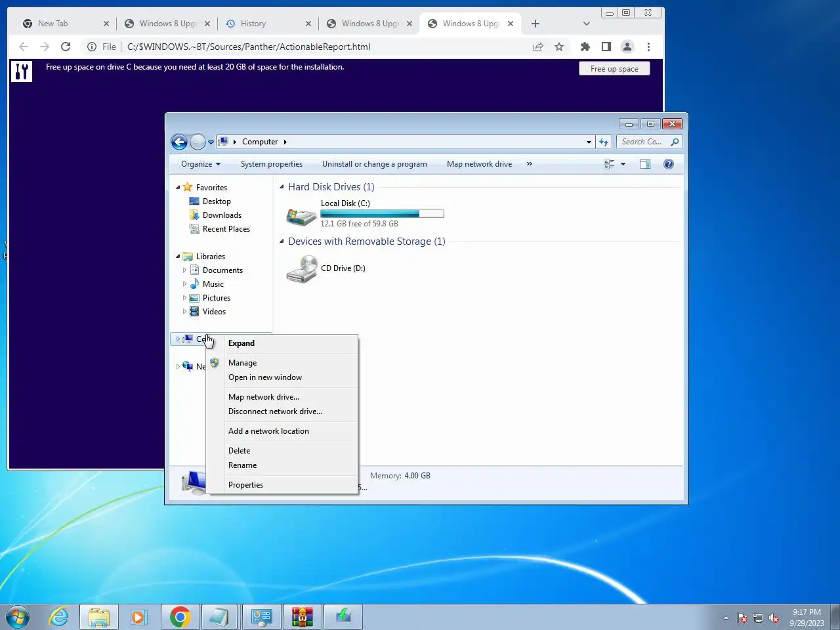Select Local Disk (C:) drive icon
The image size is (840, 630).
click(301, 215)
